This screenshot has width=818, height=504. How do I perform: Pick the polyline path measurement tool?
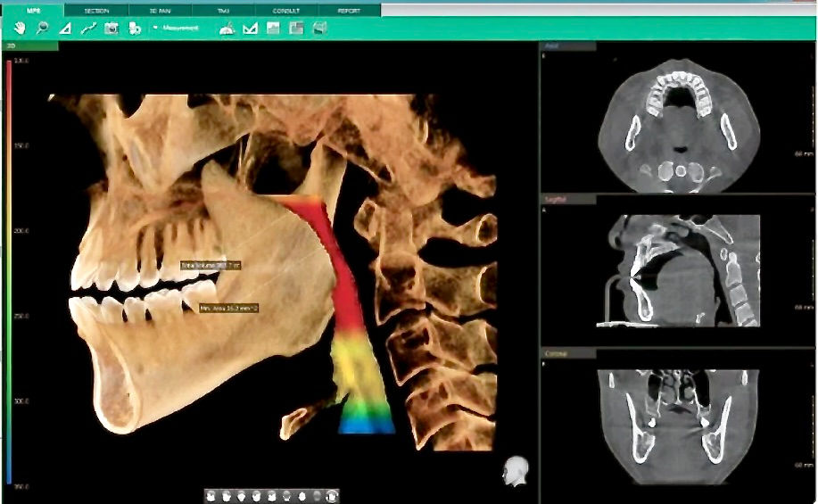pos(88,29)
